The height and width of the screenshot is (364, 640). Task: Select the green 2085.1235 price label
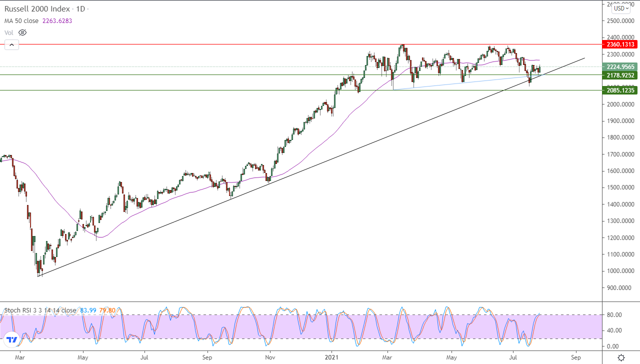[619, 90]
